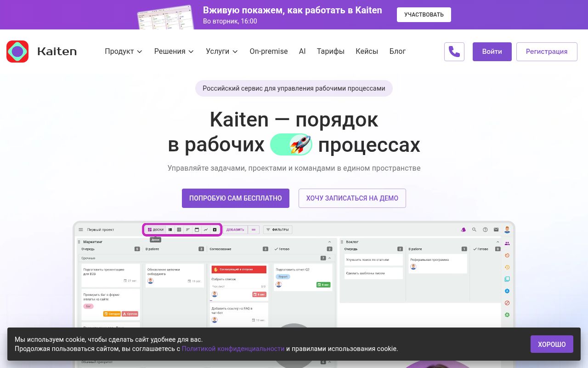The width and height of the screenshot is (588, 368).
Task: Expand the Услуги dropdown menu
Action: [x=221, y=52]
